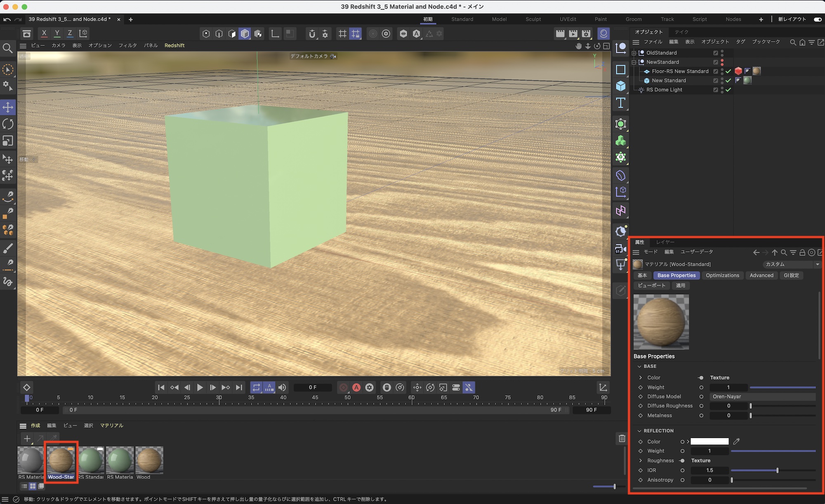Screen dimensions: 825x504
Task: Click the X axis lock icon
Action: point(44,33)
